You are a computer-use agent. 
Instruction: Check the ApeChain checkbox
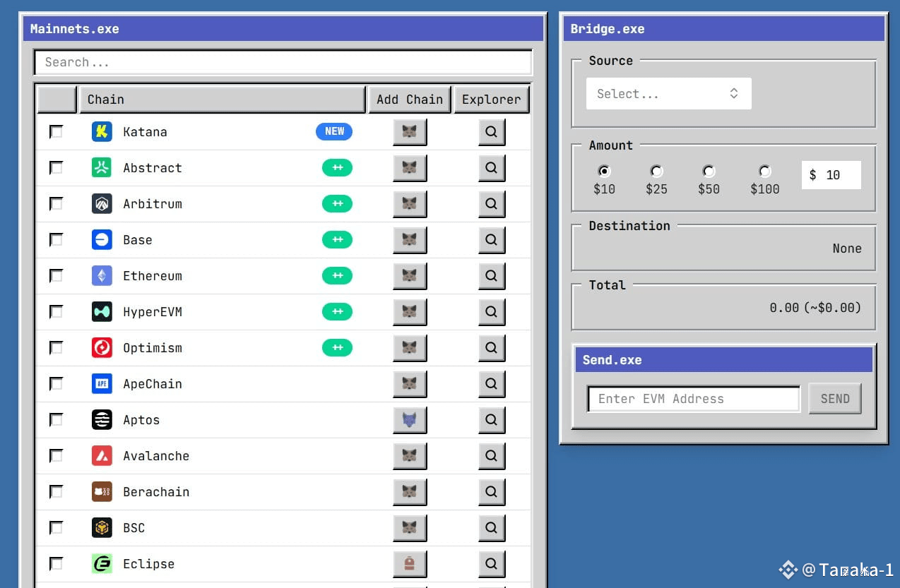tap(56, 384)
